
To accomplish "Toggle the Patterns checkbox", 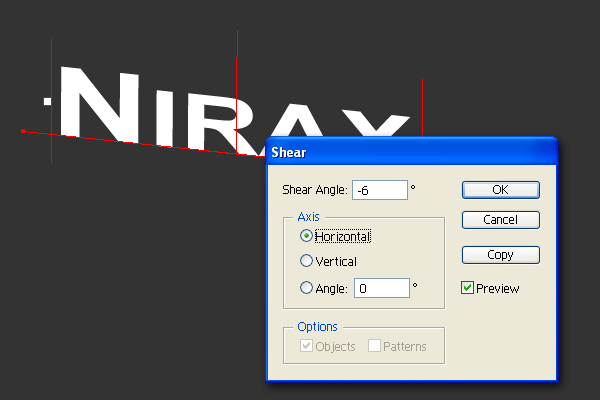I will click(x=374, y=346).
